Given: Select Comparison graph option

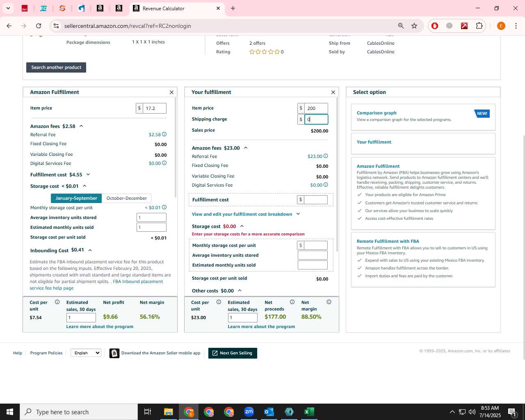Looking at the screenshot, I should (x=423, y=117).
